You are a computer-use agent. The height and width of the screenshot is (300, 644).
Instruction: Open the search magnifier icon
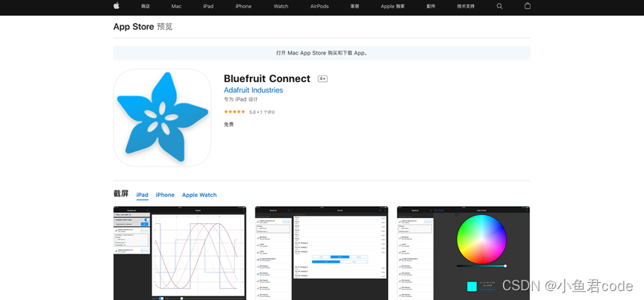(x=499, y=6)
